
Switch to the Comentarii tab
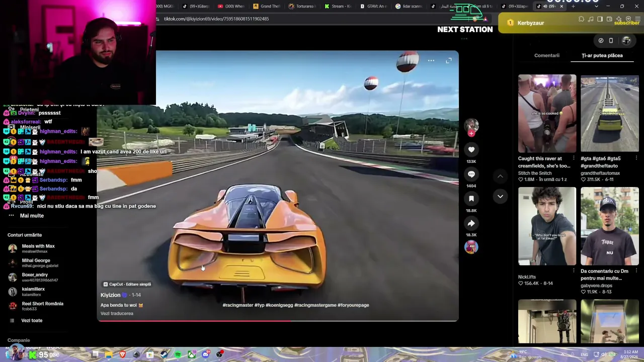click(547, 55)
